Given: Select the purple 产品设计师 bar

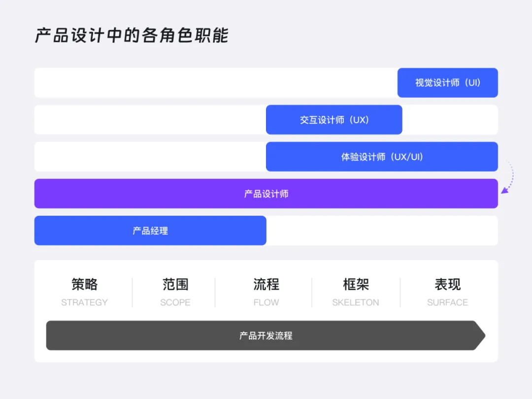Looking at the screenshot, I should pos(266,194).
